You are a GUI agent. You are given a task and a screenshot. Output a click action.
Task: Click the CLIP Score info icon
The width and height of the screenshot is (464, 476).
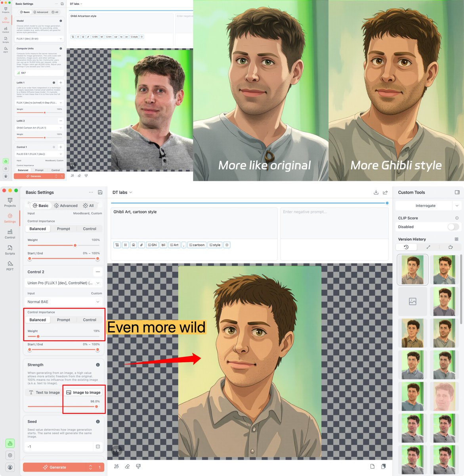pyautogui.click(x=457, y=218)
